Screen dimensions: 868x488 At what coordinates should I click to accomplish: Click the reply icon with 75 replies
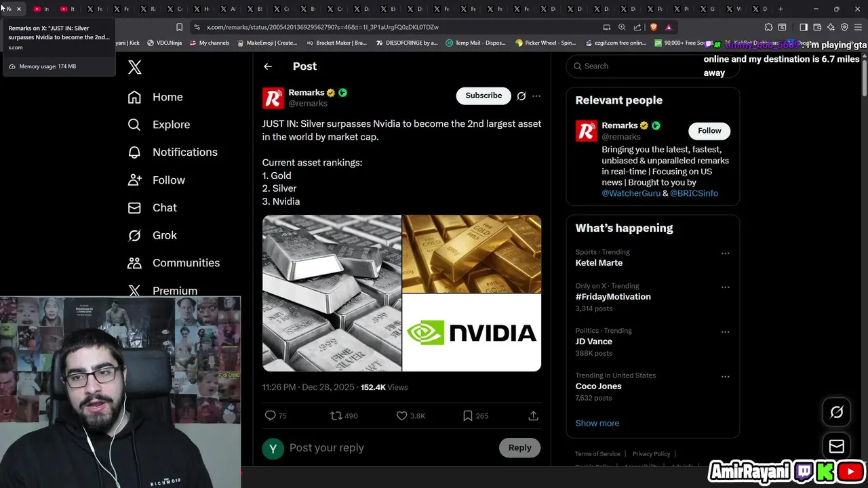[x=270, y=415]
